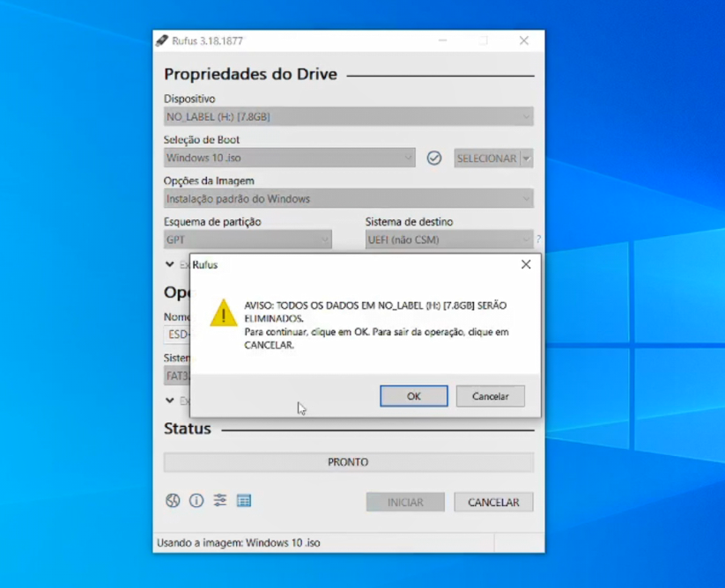Open the settings sliders icon
The width and height of the screenshot is (725, 588).
pos(220,500)
